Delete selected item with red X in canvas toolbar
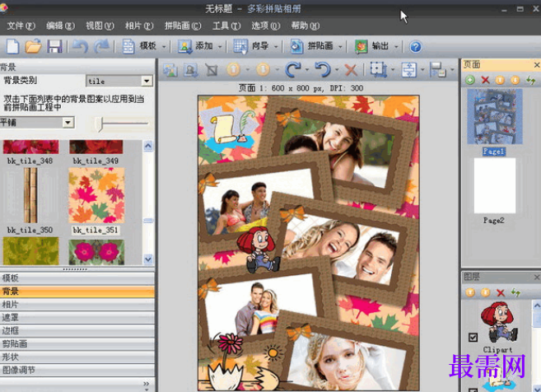The width and height of the screenshot is (541, 392). tap(351, 70)
